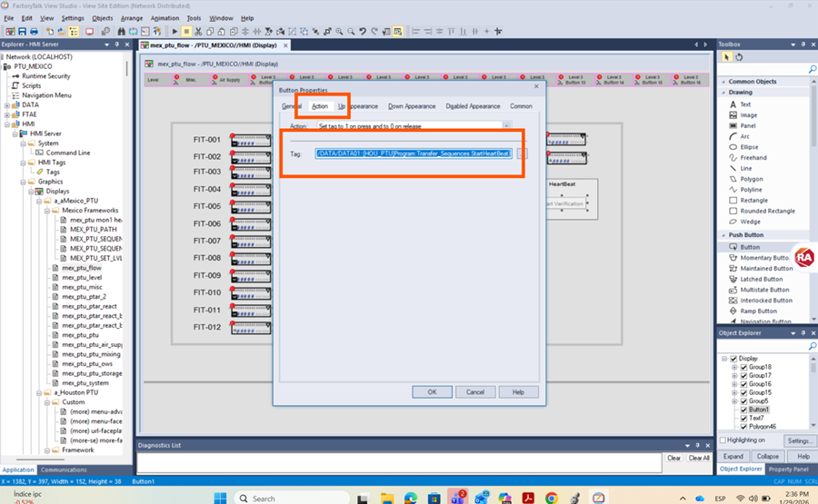This screenshot has width=818, height=504.
Task: Select the Ramp Button tool
Action: point(758,311)
